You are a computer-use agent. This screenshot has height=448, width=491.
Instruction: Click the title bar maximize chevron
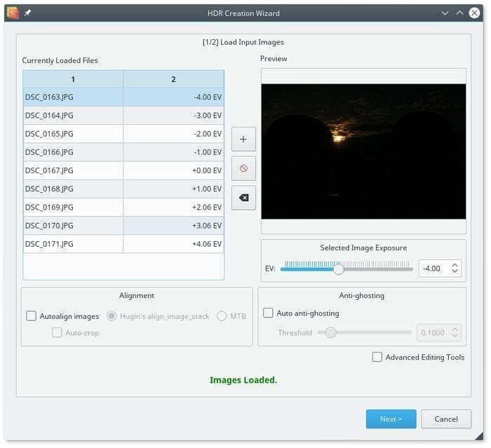pyautogui.click(x=459, y=13)
